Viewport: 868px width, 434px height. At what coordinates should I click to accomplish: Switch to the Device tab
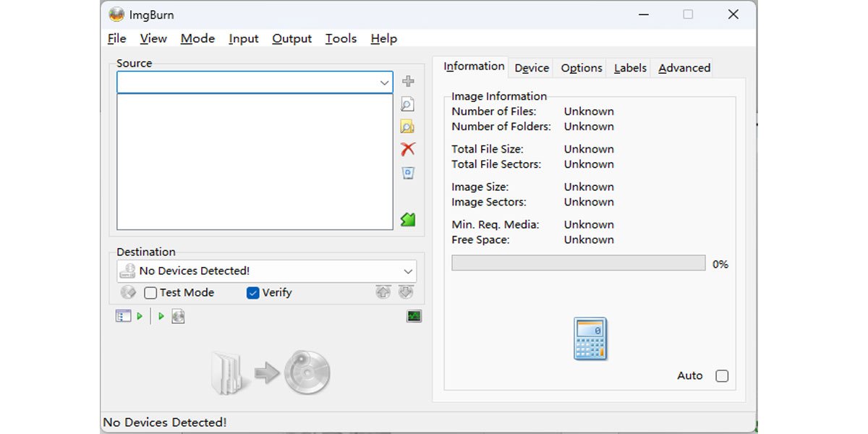tap(532, 68)
